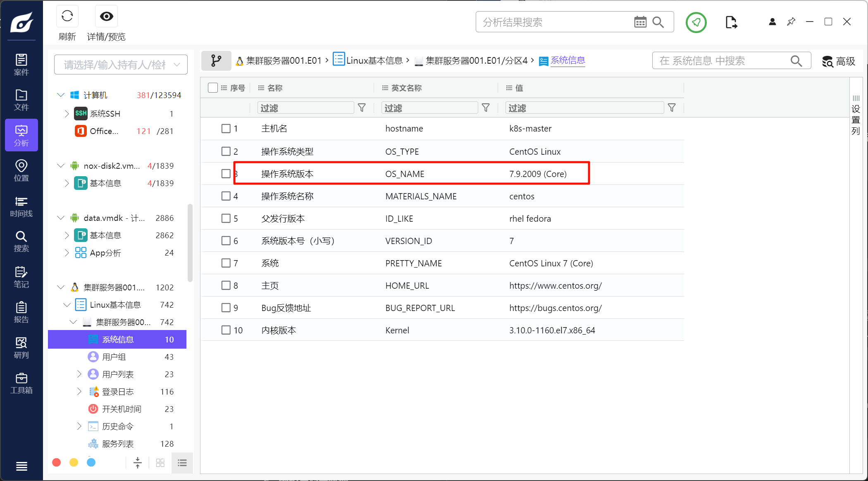Viewport: 868px width, 481px height.
Task: Toggle the Details/Preview (详情/预览) eye icon
Action: pyautogui.click(x=106, y=17)
